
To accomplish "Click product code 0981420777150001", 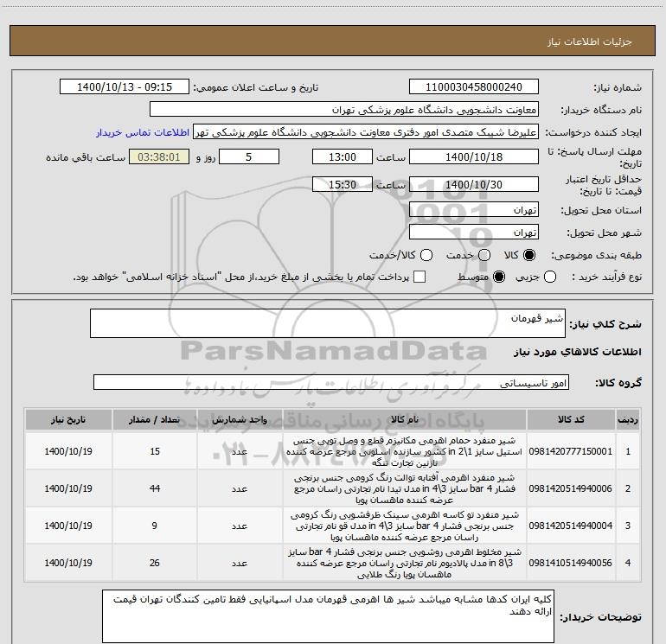I will 571,452.
